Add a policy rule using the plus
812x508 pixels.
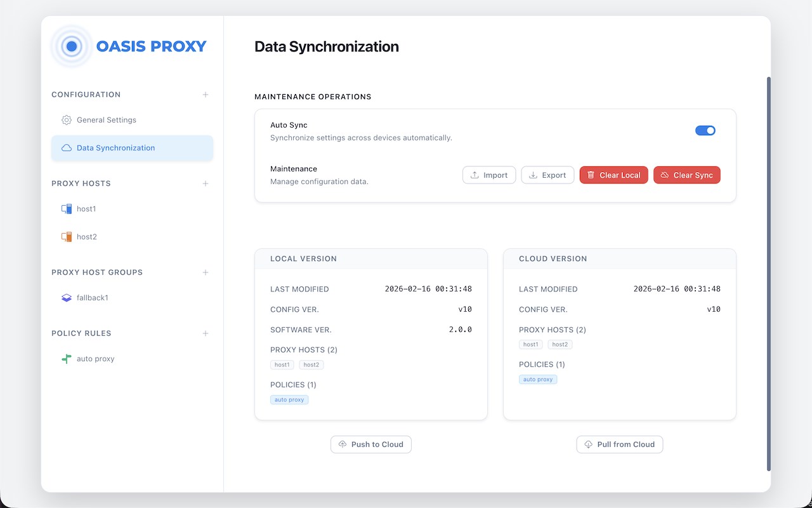pos(206,333)
